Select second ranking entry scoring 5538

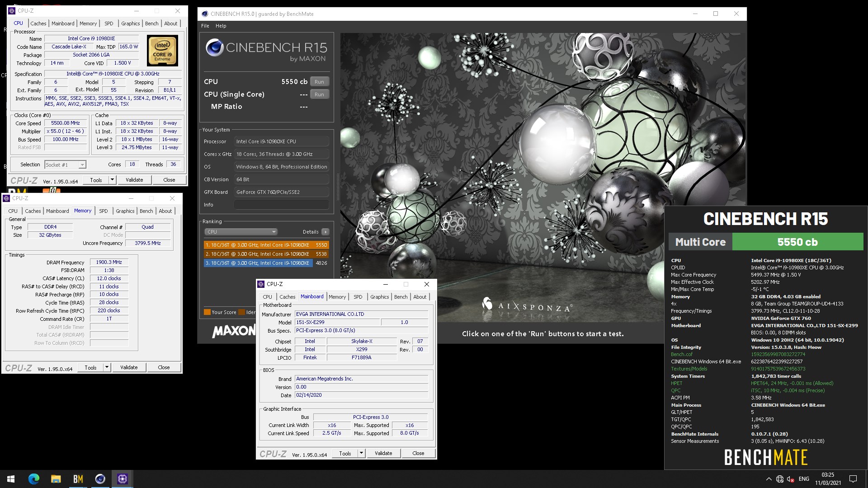(x=266, y=254)
